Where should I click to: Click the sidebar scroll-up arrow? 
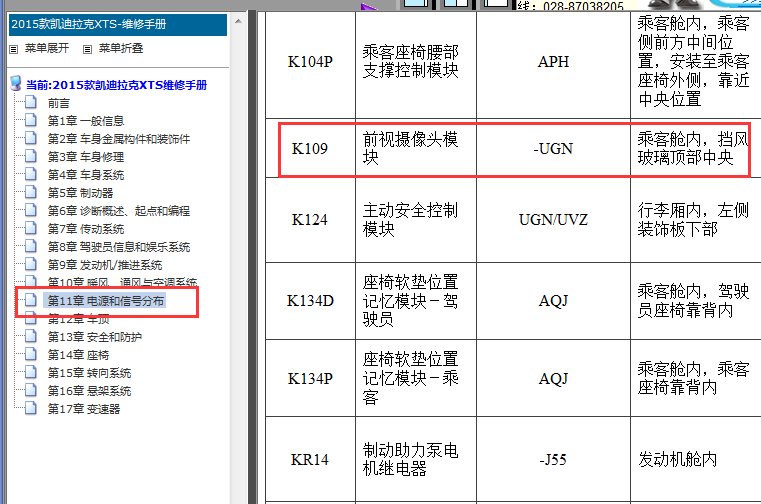tap(238, 21)
